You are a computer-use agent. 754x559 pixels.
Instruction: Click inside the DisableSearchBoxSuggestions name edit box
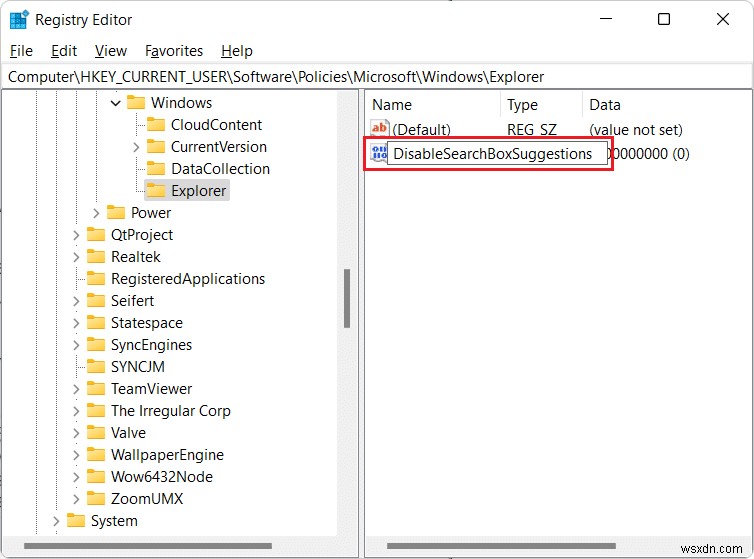[497, 154]
